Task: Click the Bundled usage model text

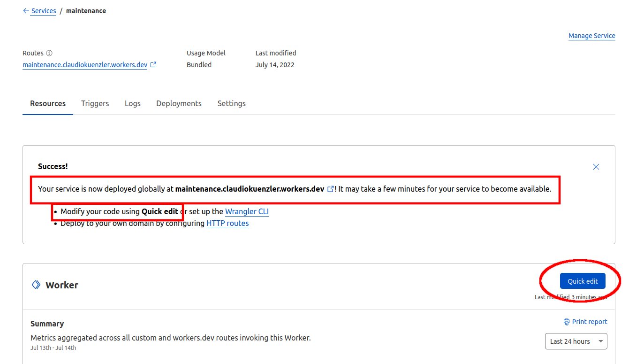Action: coord(199,65)
